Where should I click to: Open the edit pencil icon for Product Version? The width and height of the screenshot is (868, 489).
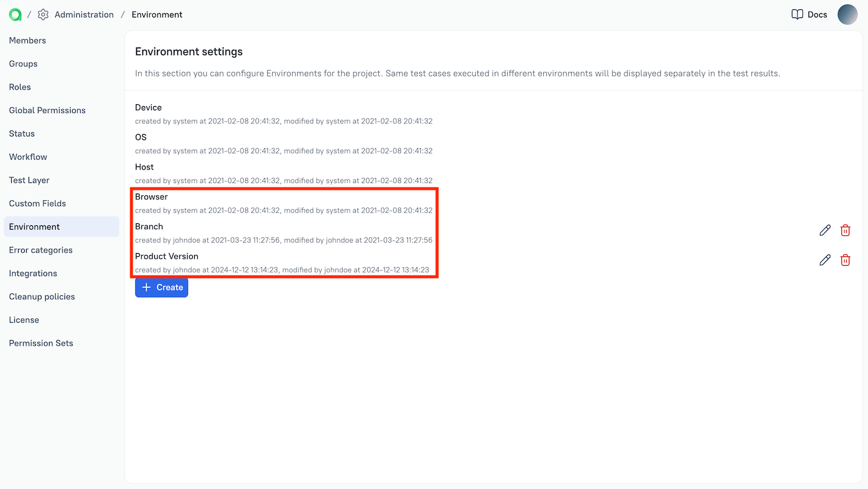point(825,260)
